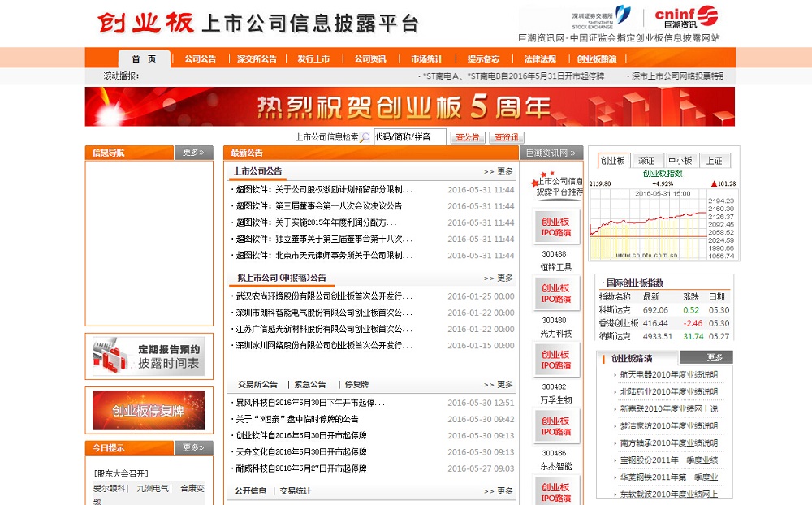Click the 查资讯 button
This screenshot has width=812, height=505.
point(507,137)
